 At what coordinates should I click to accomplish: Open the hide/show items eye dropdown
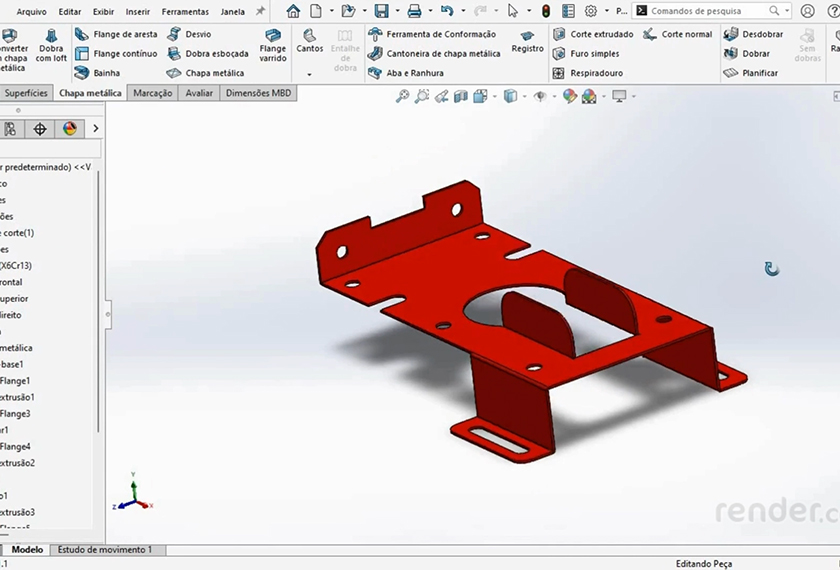coord(540,97)
